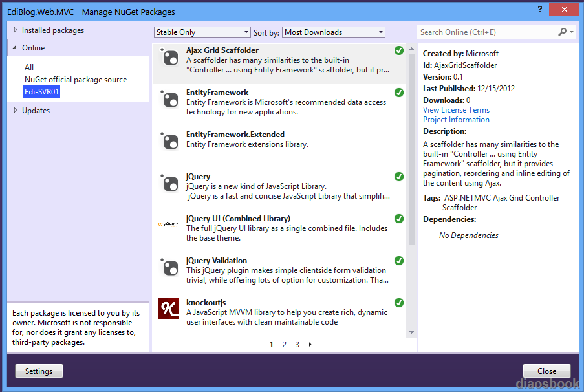584x392 pixels.
Task: Select the jQuery package title
Action: (198, 177)
